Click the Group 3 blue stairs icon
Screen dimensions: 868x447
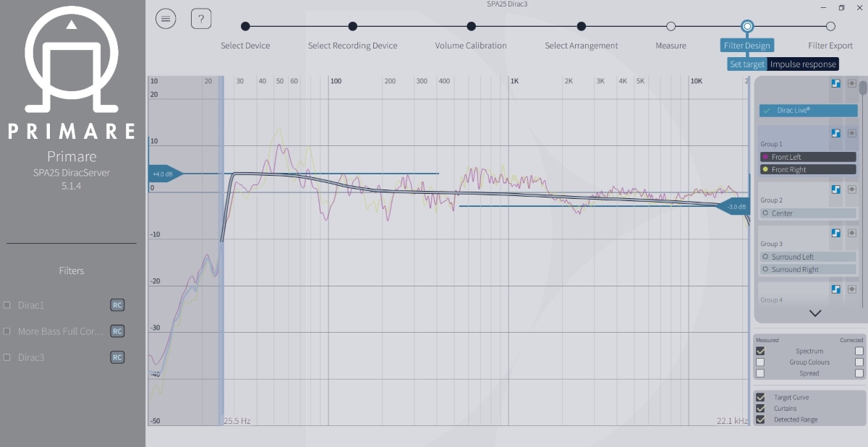pyautogui.click(x=835, y=233)
